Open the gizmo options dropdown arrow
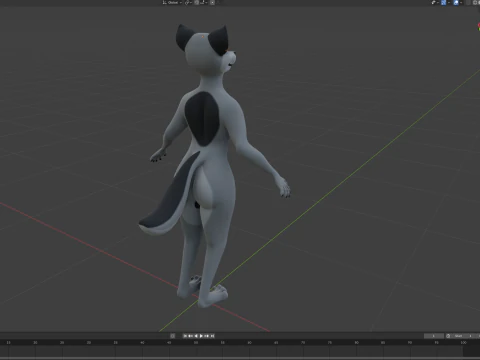480x360 pixels. click(449, 3)
